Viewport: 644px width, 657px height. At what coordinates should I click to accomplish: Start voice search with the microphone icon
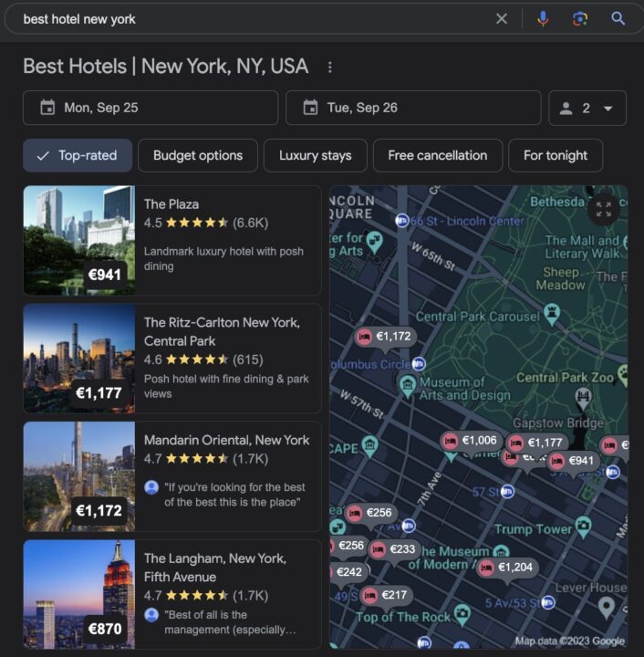(x=543, y=19)
